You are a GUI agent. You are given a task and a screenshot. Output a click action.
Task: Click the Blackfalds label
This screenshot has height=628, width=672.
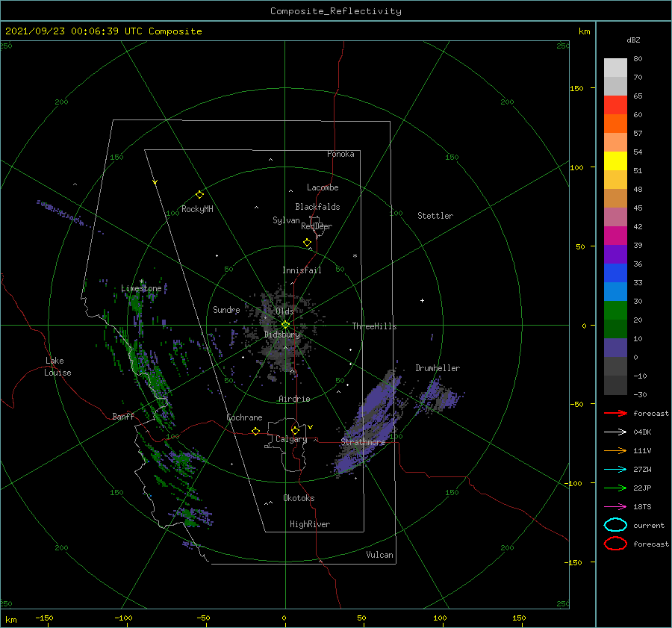(x=317, y=207)
